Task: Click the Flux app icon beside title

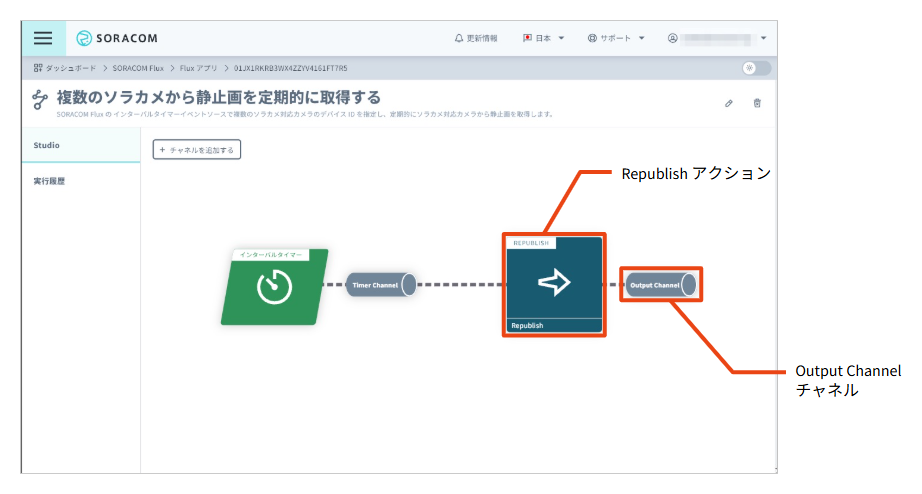Action: 39,99
